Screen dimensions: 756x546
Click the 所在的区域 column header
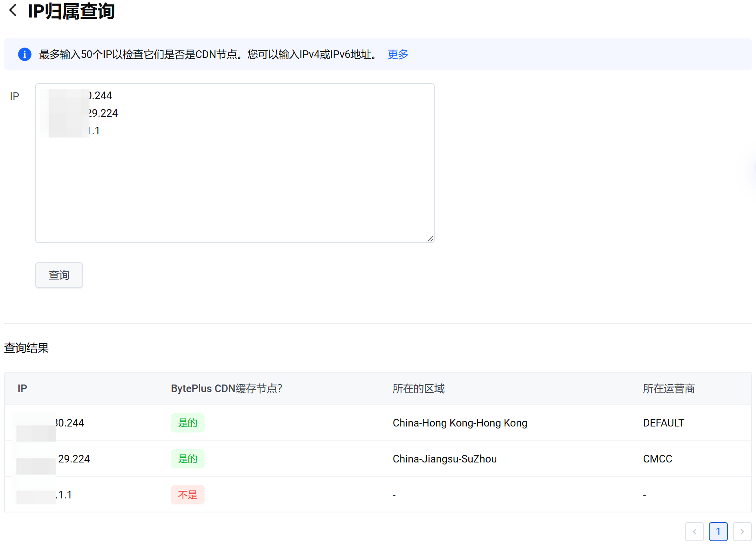click(418, 389)
